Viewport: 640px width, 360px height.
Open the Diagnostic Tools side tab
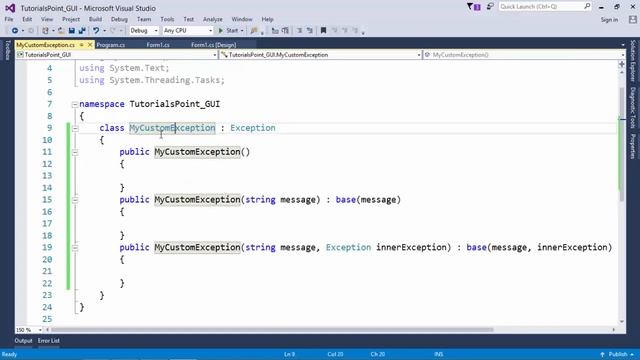pos(633,107)
